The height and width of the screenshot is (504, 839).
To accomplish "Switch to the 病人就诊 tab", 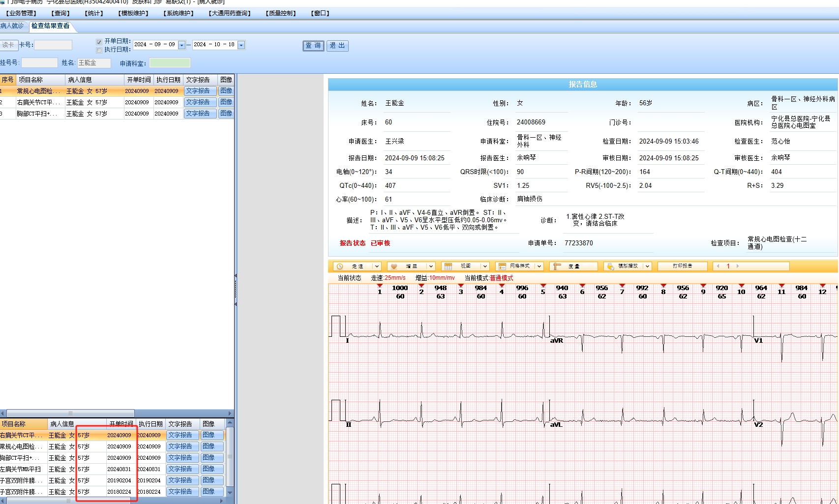I will coord(12,26).
